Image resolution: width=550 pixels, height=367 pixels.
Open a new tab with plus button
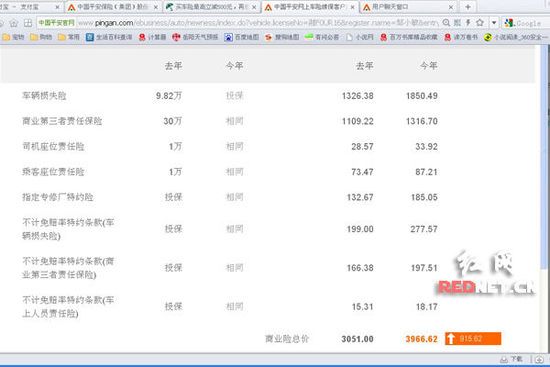pyautogui.click(x=468, y=7)
